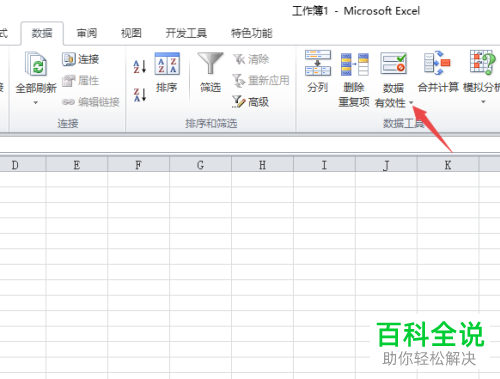The height and width of the screenshot is (379, 500).
Task: Switch to the 视图 ribbon tab
Action: (x=131, y=33)
